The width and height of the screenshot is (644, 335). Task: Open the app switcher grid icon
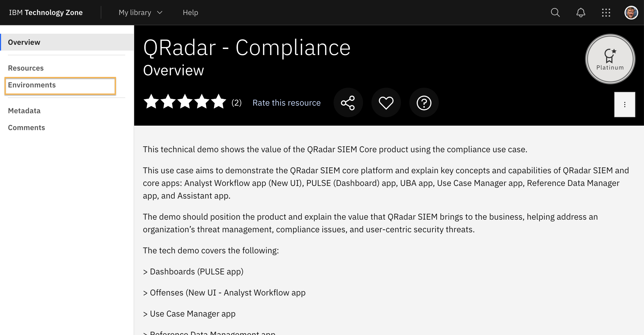coord(606,12)
